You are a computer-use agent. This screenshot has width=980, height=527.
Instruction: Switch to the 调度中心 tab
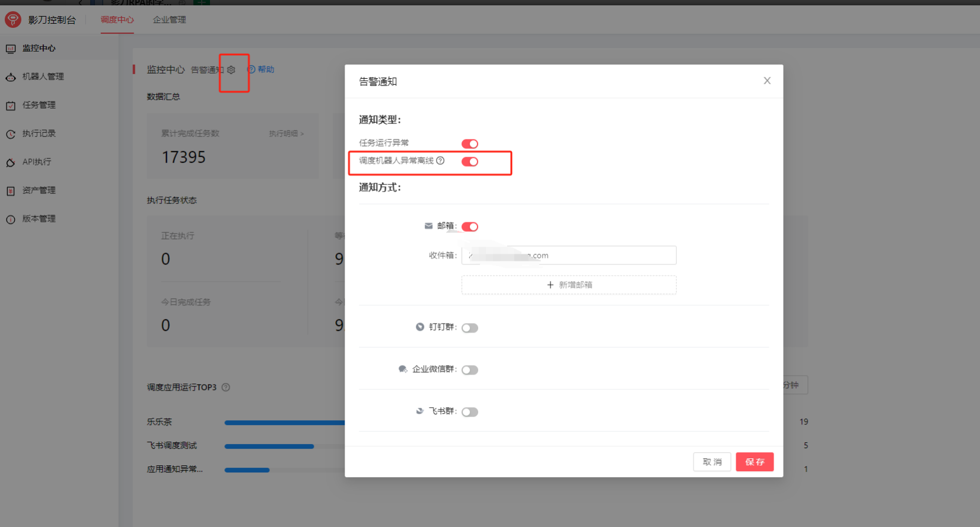tap(117, 20)
